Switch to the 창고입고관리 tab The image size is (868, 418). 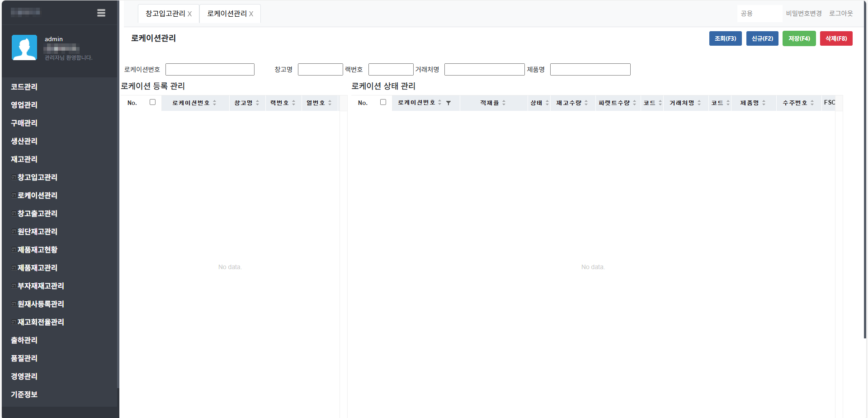[165, 14]
